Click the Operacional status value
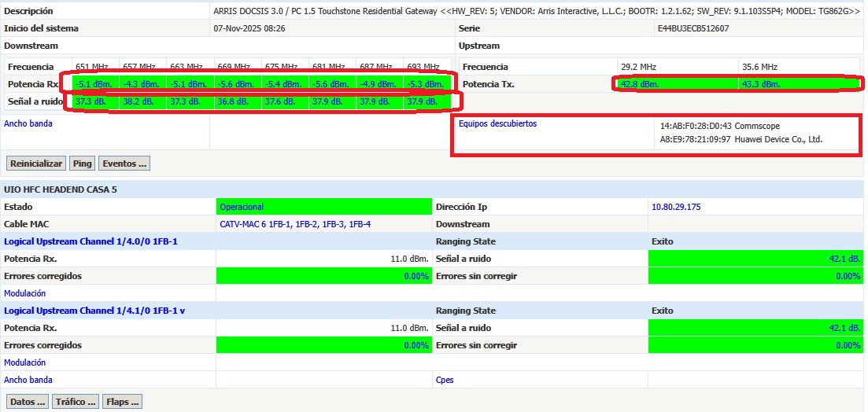Viewport: 868px width, 412px height. (x=242, y=207)
